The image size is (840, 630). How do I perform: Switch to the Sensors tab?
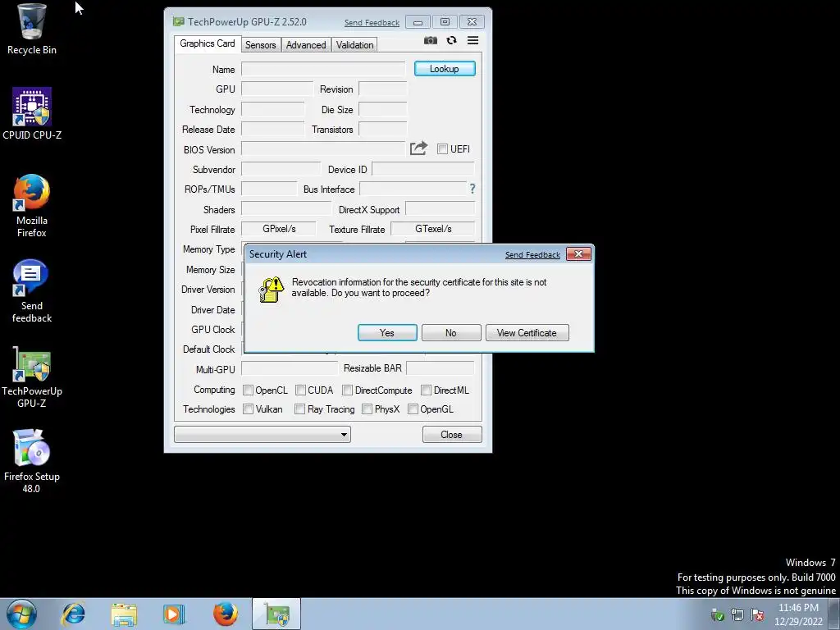click(260, 45)
